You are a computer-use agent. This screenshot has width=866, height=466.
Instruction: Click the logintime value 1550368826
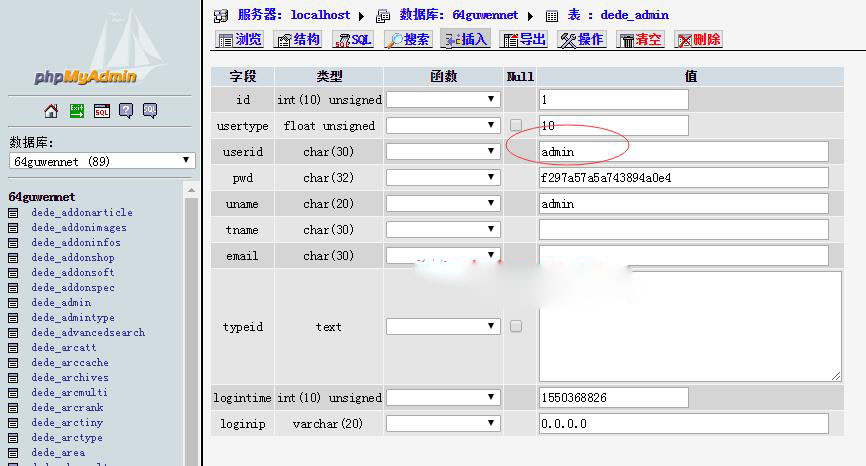click(x=614, y=398)
